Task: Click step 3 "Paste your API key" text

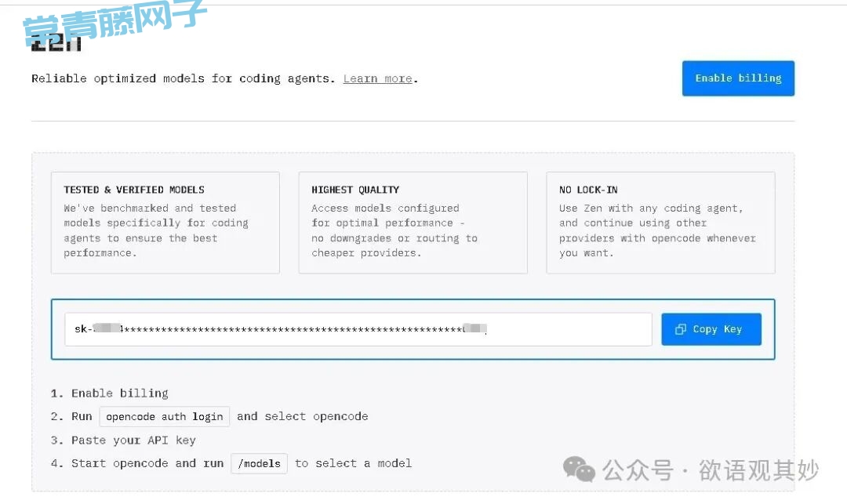Action: click(133, 440)
